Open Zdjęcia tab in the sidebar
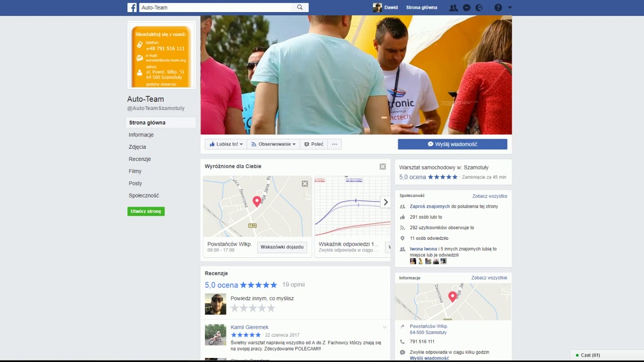The image size is (644, 362). 137,147
